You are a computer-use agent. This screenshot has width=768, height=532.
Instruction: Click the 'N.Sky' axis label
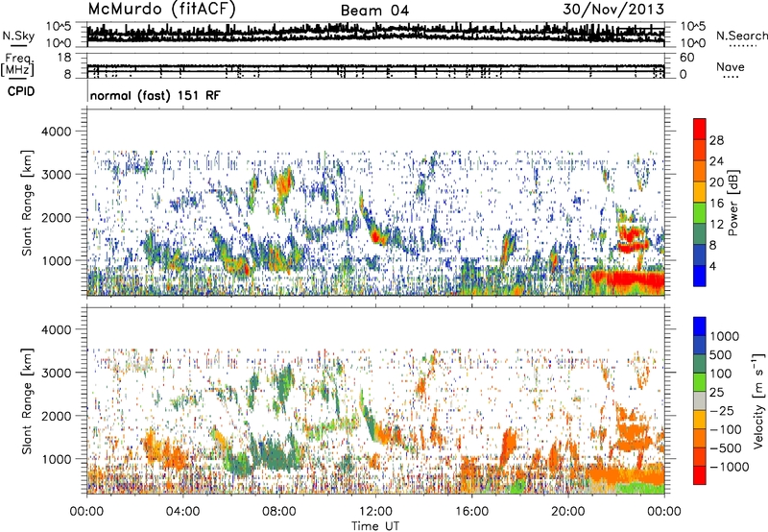pyautogui.click(x=18, y=36)
